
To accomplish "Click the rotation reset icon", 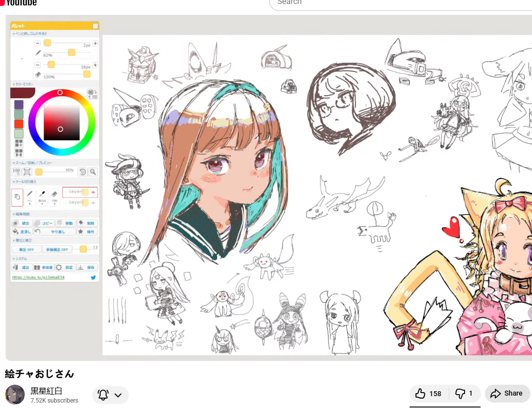I will pyautogui.click(x=82, y=172).
